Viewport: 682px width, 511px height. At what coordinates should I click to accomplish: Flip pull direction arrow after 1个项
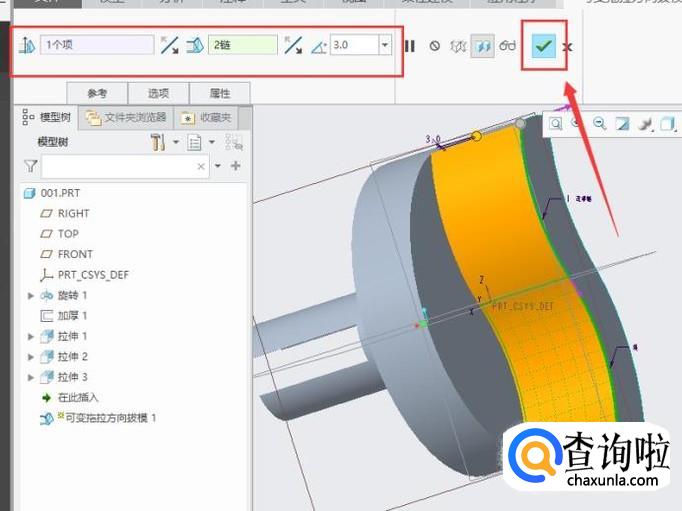coord(169,45)
